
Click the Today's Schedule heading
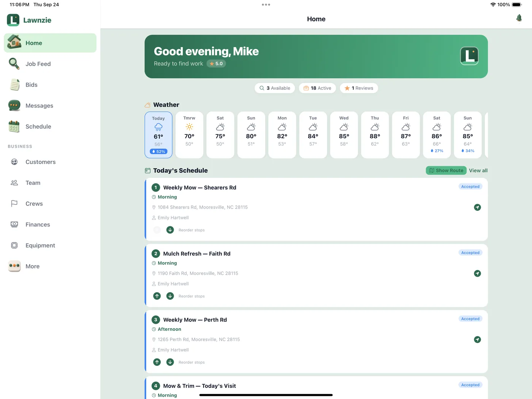180,171
